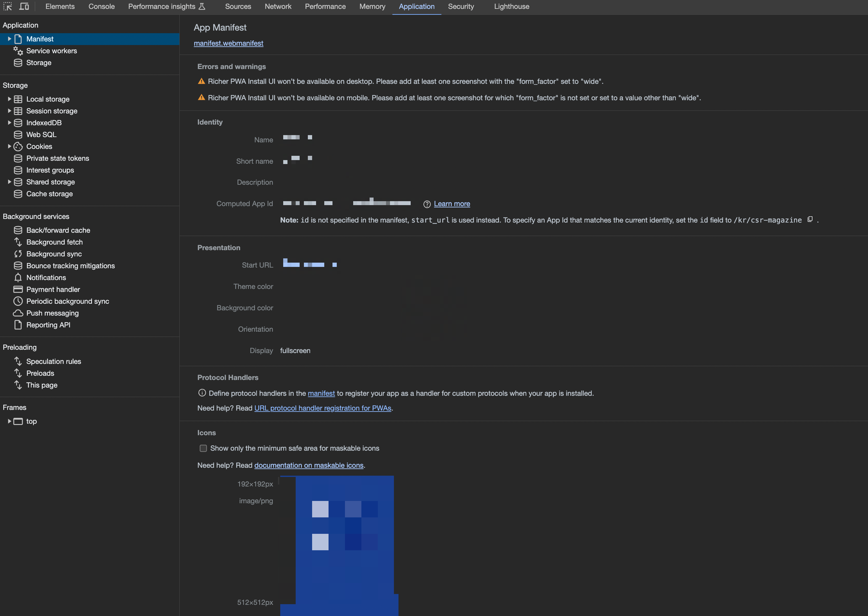Click the inspect element picker icon

(8, 7)
